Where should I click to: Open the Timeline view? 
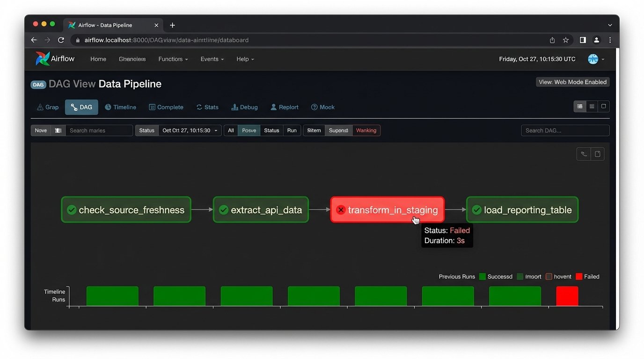[120, 107]
